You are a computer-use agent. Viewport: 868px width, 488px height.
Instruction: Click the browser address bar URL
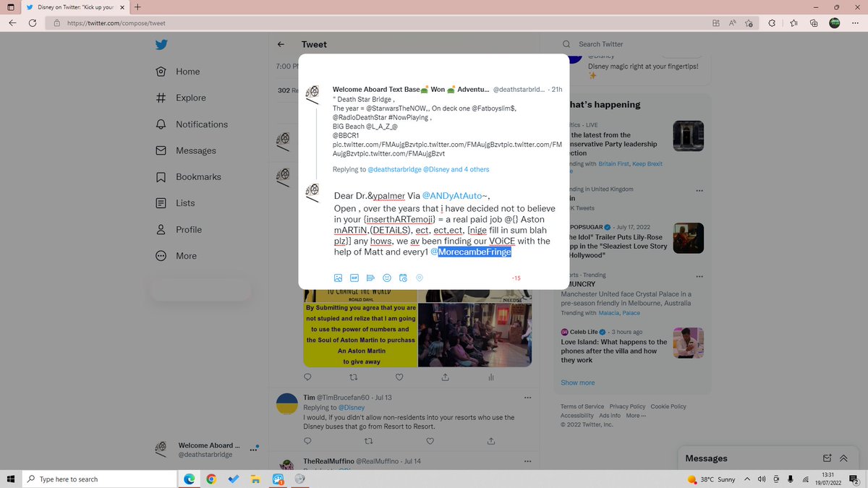pyautogui.click(x=116, y=23)
